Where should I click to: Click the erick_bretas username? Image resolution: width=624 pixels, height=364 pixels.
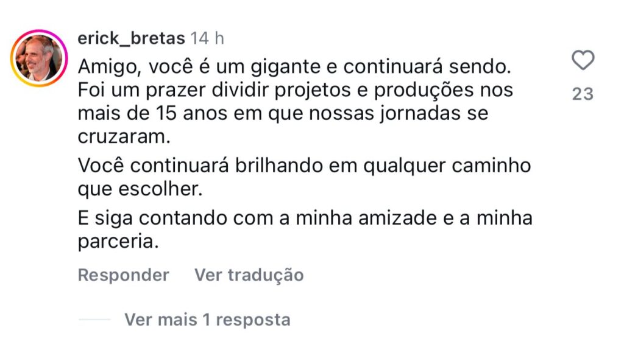point(131,38)
